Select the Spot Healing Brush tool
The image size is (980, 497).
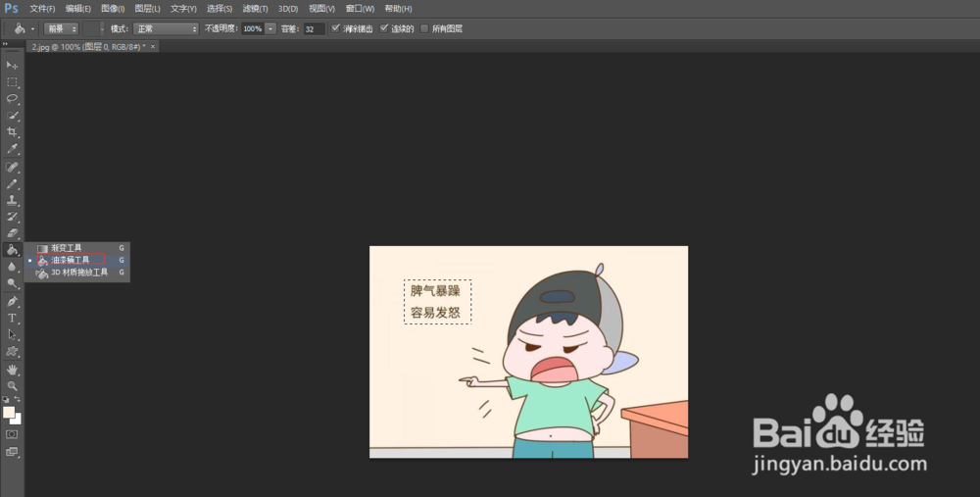coord(12,167)
